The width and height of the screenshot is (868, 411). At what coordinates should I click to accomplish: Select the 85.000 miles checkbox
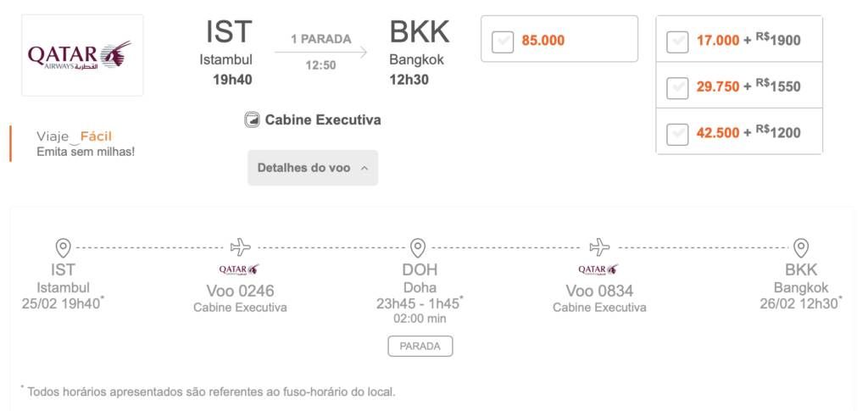[x=503, y=42]
